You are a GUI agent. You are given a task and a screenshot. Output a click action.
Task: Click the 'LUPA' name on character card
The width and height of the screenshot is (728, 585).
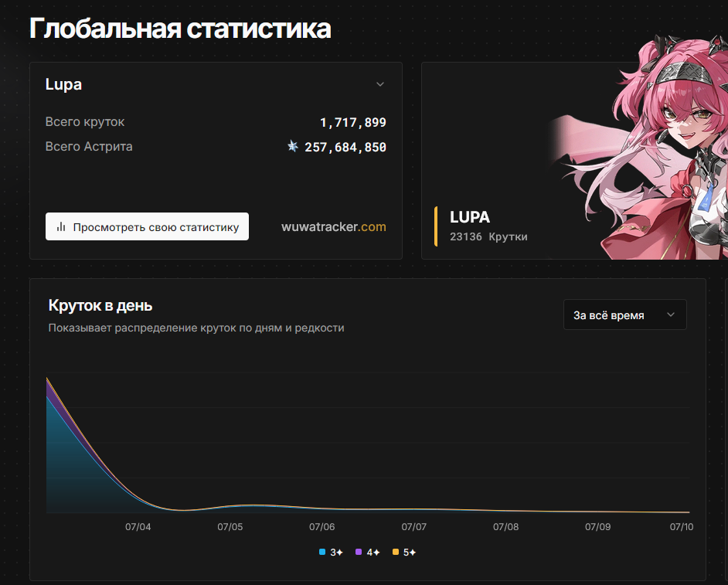pos(469,217)
